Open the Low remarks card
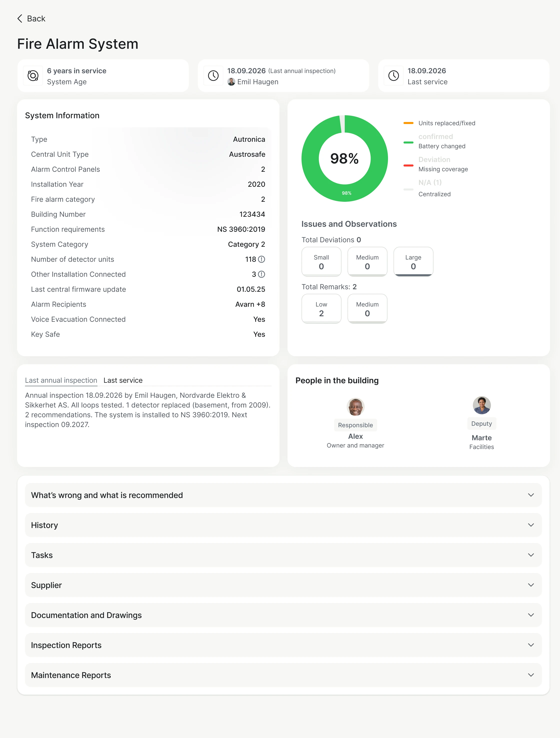Screen dimensions: 560x738 click(x=321, y=309)
